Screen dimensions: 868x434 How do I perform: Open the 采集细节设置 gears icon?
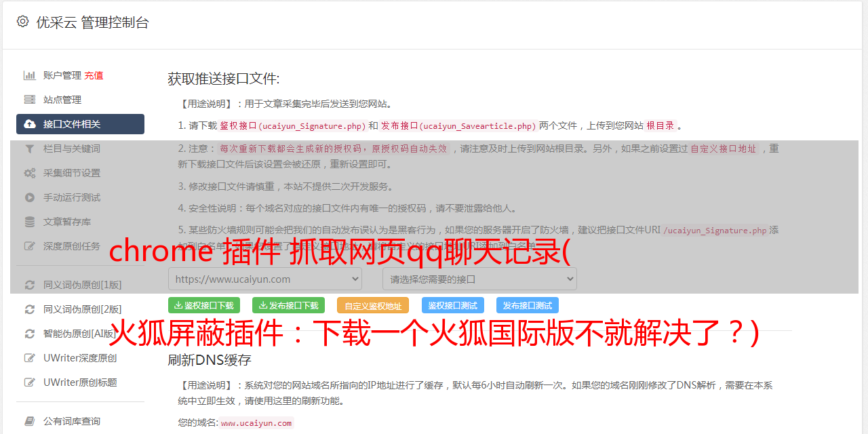point(30,173)
